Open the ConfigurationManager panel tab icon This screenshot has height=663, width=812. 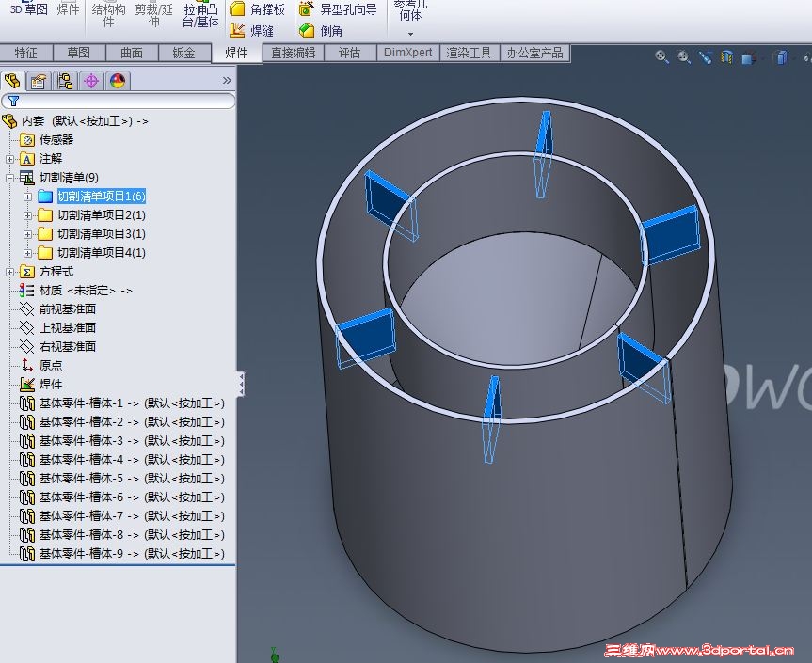click(64, 81)
